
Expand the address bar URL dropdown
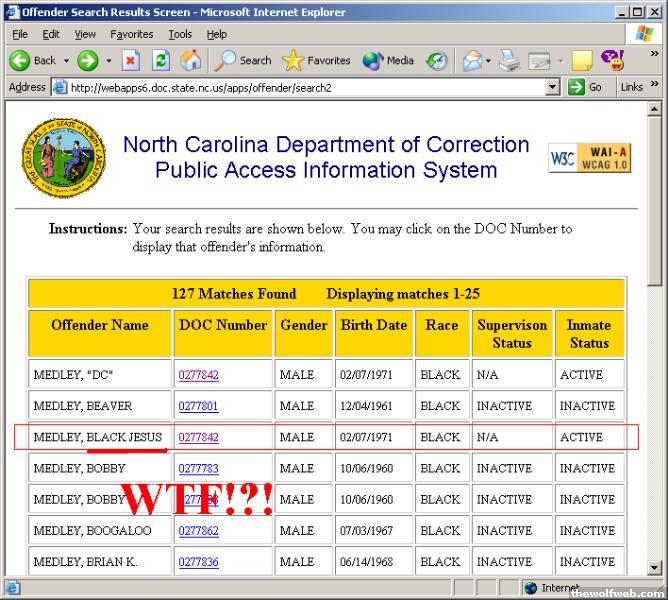pyautogui.click(x=552, y=87)
